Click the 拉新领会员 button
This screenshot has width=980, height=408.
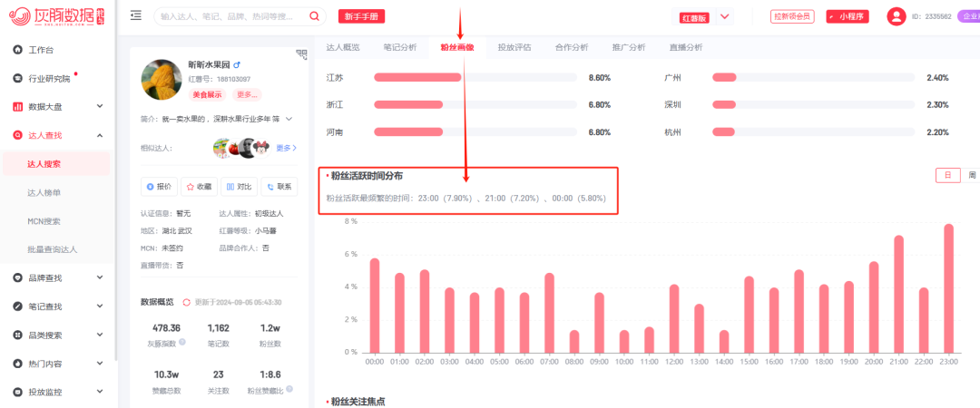(792, 16)
